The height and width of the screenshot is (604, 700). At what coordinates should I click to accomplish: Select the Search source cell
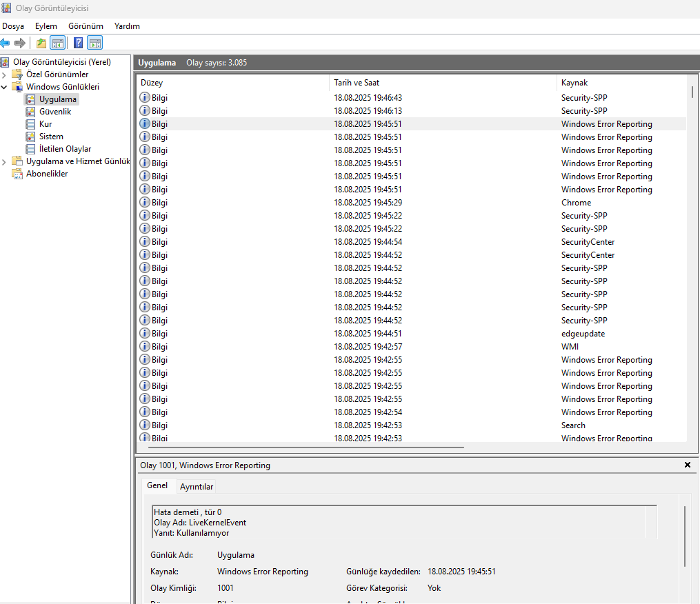pyautogui.click(x=573, y=425)
